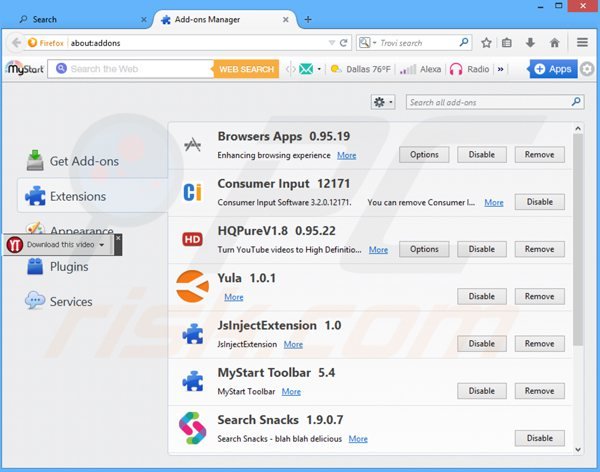This screenshot has height=472, width=600.
Task: Show more MyStart toolbar items chevron
Action: [500, 69]
